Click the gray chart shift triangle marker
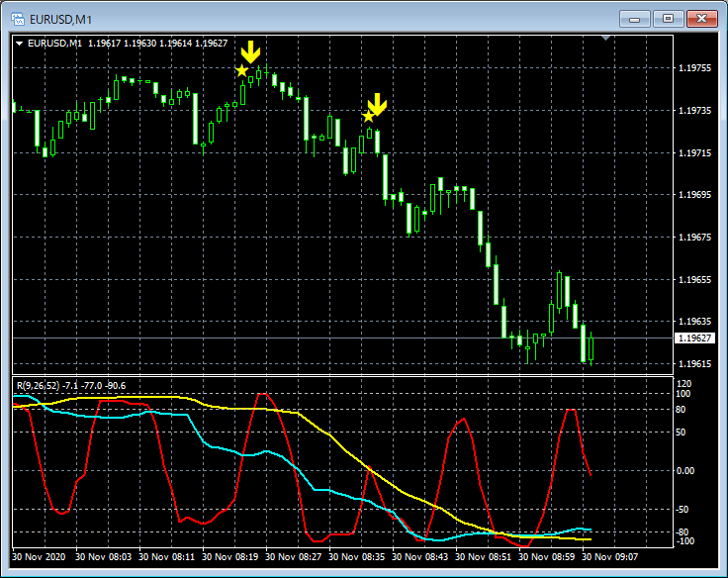This screenshot has width=728, height=578. click(606, 39)
